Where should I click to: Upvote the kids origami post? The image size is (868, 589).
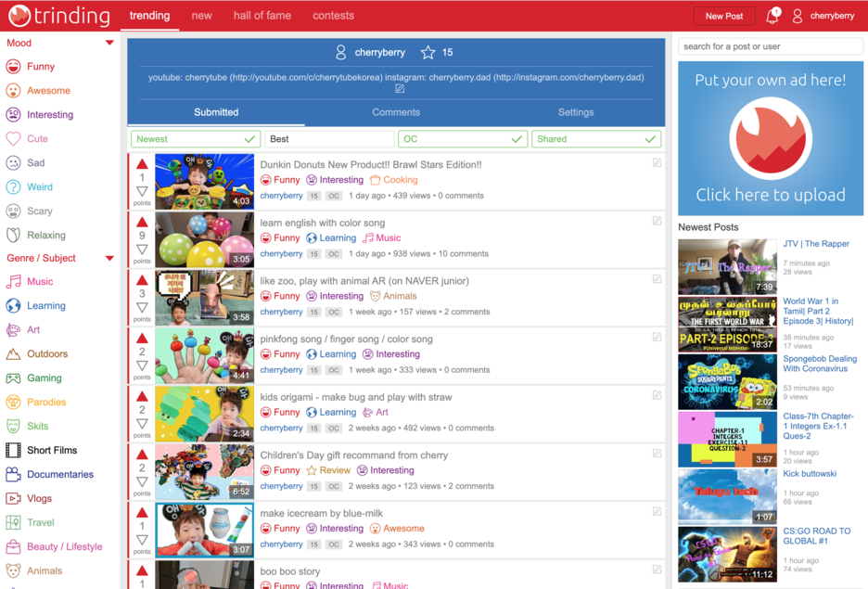pos(142,396)
